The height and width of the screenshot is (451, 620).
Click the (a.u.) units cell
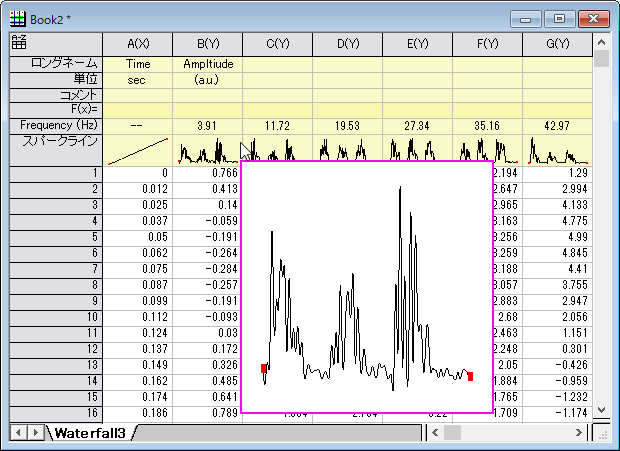[x=208, y=80]
